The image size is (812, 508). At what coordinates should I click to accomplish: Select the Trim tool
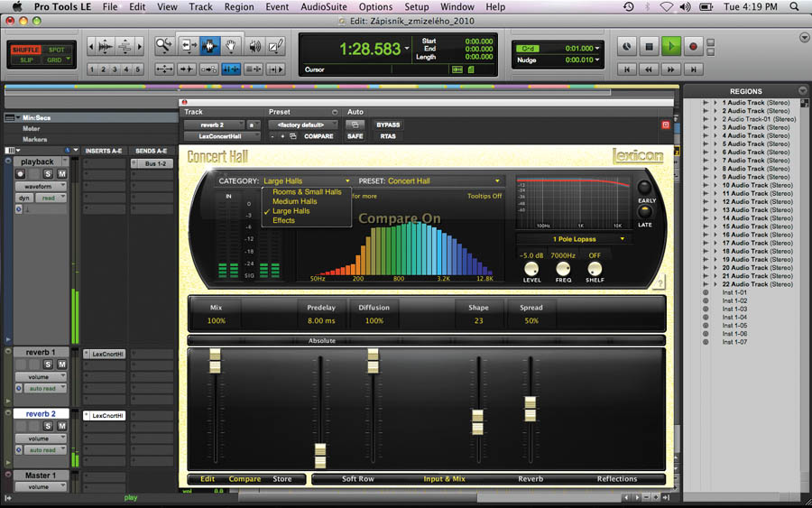pos(188,45)
